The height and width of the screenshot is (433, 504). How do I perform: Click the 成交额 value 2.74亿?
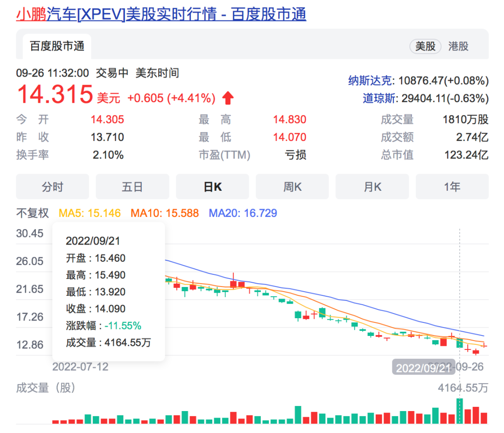[x=472, y=137]
